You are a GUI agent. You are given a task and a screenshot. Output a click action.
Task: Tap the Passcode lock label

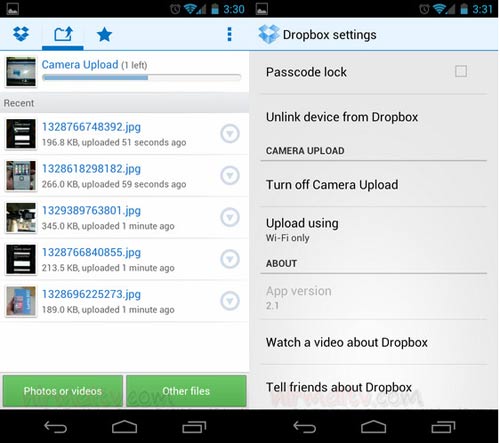(x=306, y=72)
